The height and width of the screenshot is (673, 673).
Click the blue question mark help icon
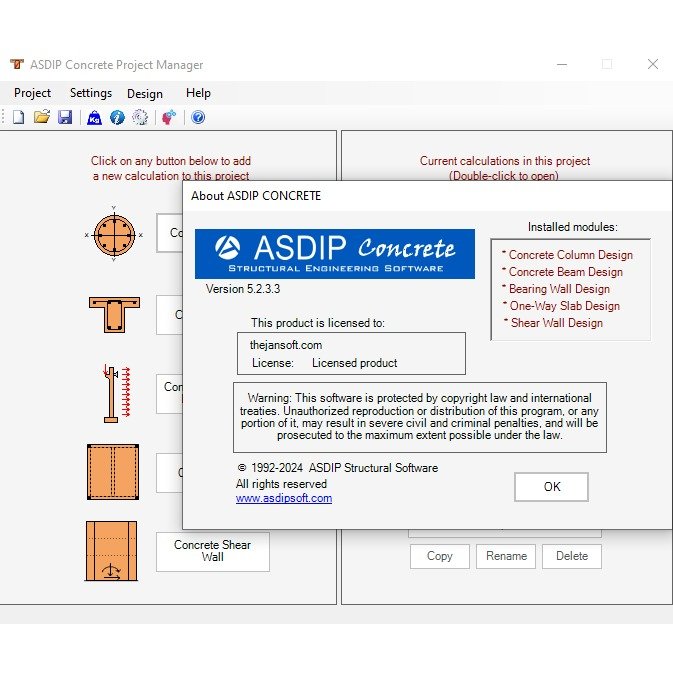coord(198,117)
